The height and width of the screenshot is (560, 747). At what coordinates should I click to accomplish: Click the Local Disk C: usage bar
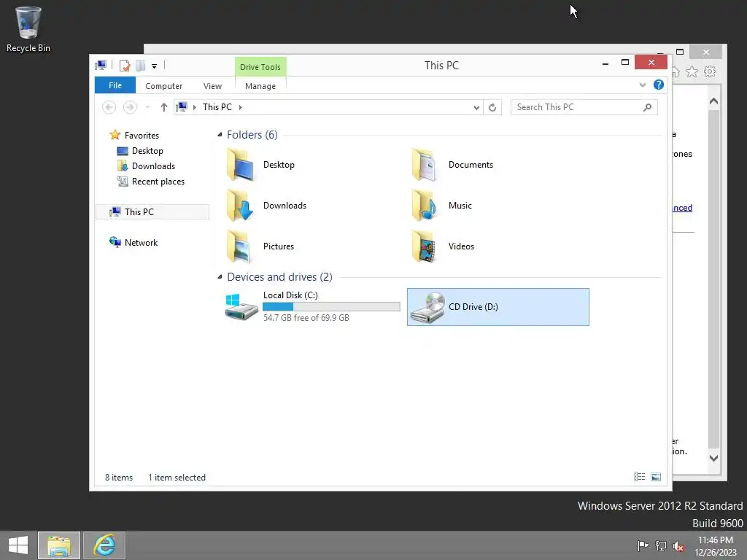[x=332, y=307]
